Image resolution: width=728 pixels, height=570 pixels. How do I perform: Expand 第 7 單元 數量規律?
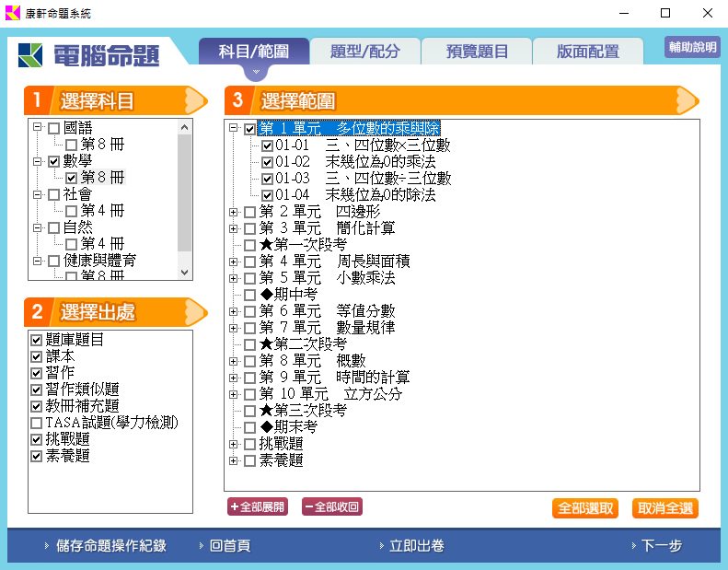[234, 328]
